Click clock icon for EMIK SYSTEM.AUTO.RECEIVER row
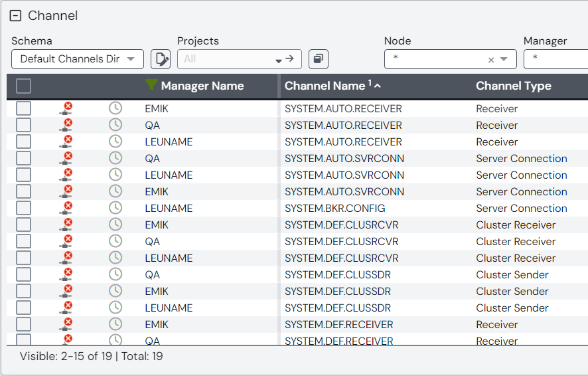The height and width of the screenshot is (376, 588). [x=115, y=108]
